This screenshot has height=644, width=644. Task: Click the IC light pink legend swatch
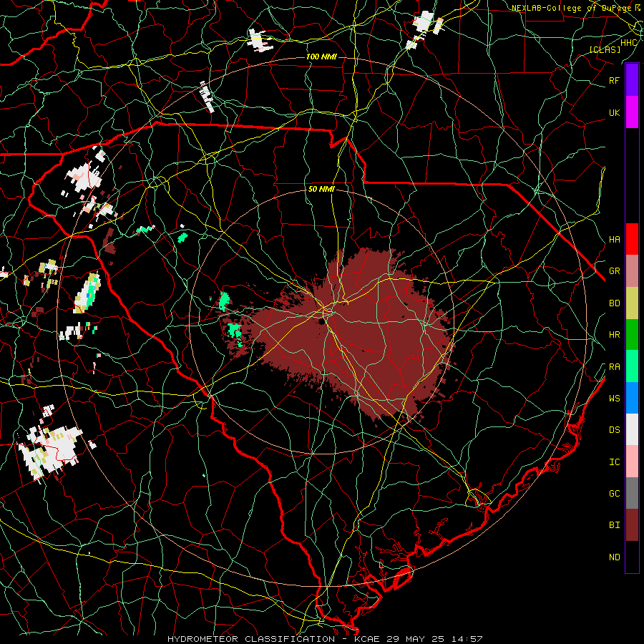632,462
